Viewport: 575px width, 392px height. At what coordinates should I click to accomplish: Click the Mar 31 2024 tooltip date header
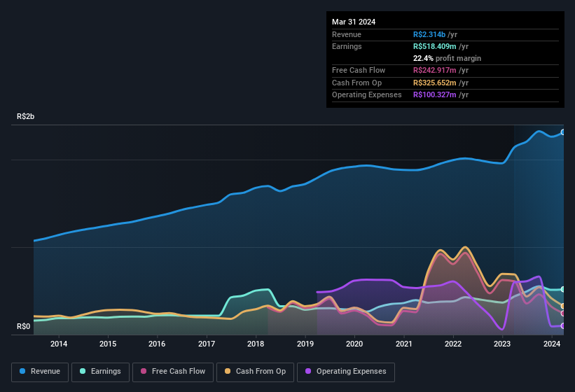pyautogui.click(x=354, y=22)
